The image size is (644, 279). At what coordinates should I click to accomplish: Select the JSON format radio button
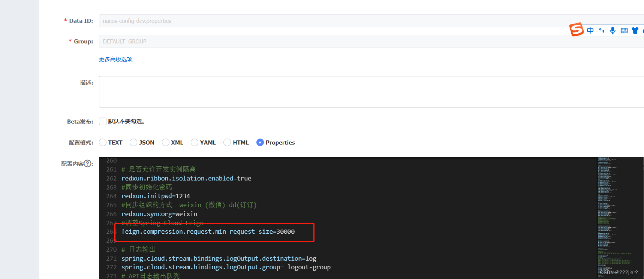[133, 142]
